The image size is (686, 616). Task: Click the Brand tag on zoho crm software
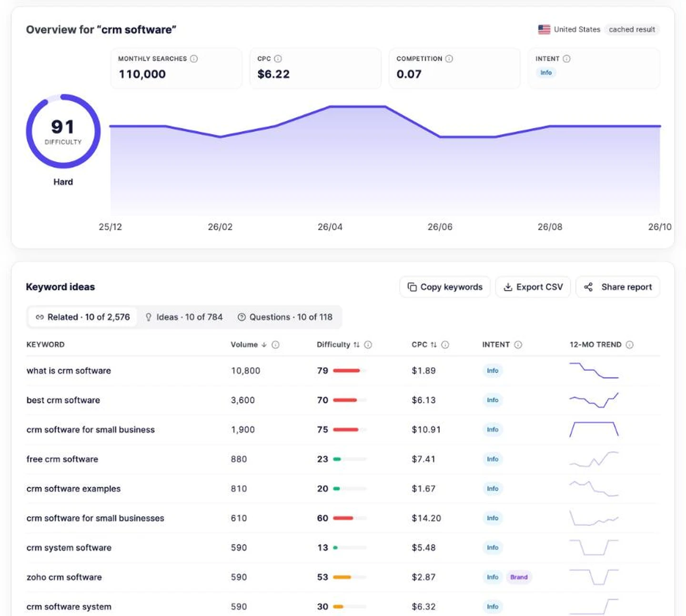click(519, 577)
